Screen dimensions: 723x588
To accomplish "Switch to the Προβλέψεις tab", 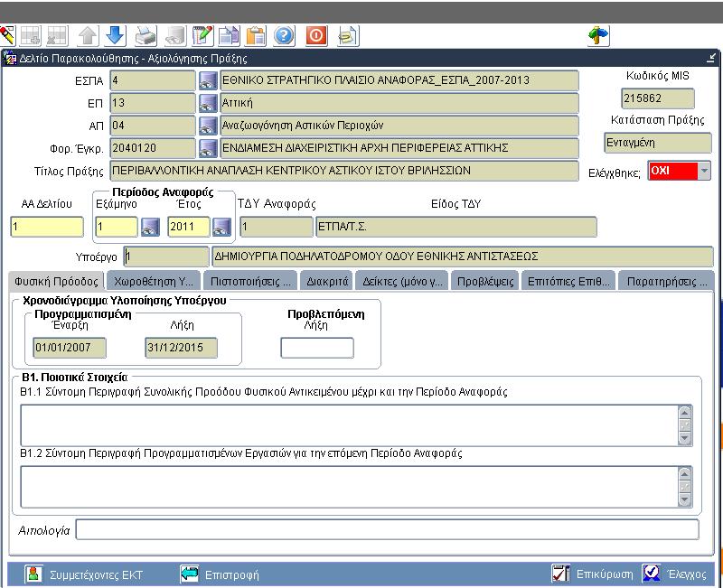I will pos(485,281).
